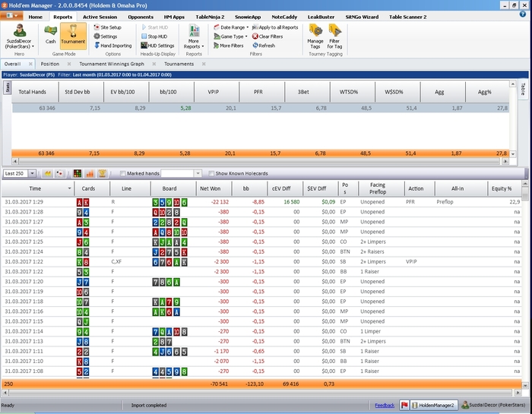Click the hands list bottom horizontal scrollbar

(x=260, y=393)
